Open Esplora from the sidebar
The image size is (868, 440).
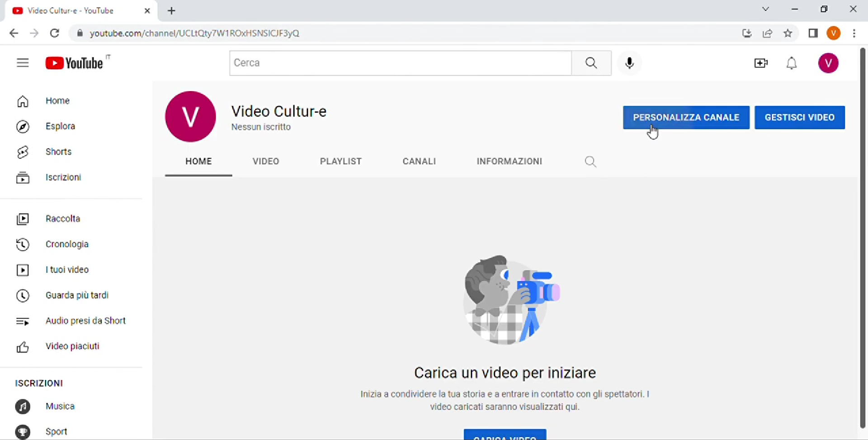[23, 127]
